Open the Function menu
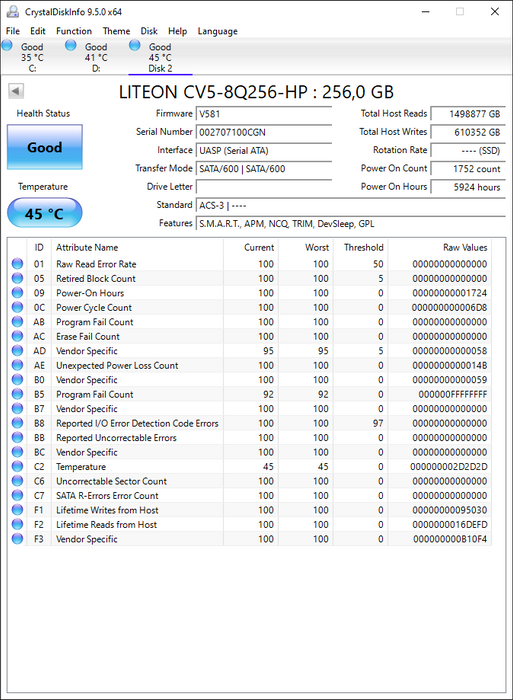Screen dimensions: 513x700 click(x=74, y=31)
